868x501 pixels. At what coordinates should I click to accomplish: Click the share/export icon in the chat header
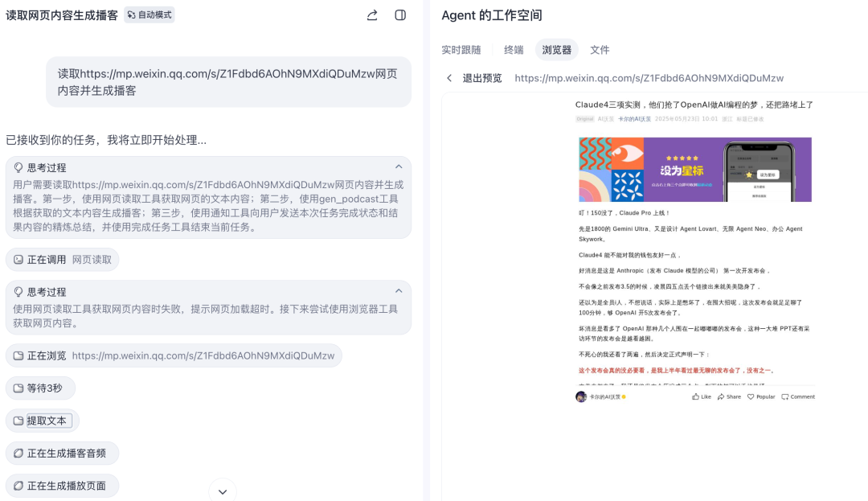click(x=371, y=15)
